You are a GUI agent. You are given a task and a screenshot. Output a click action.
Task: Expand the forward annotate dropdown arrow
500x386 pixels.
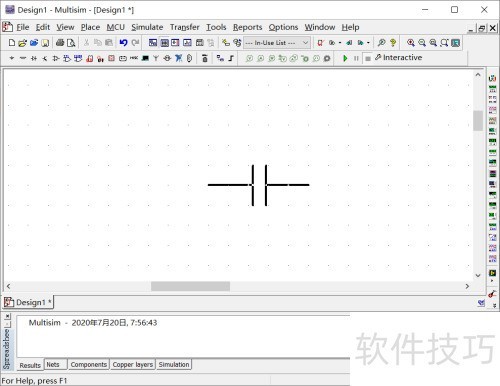[368, 43]
